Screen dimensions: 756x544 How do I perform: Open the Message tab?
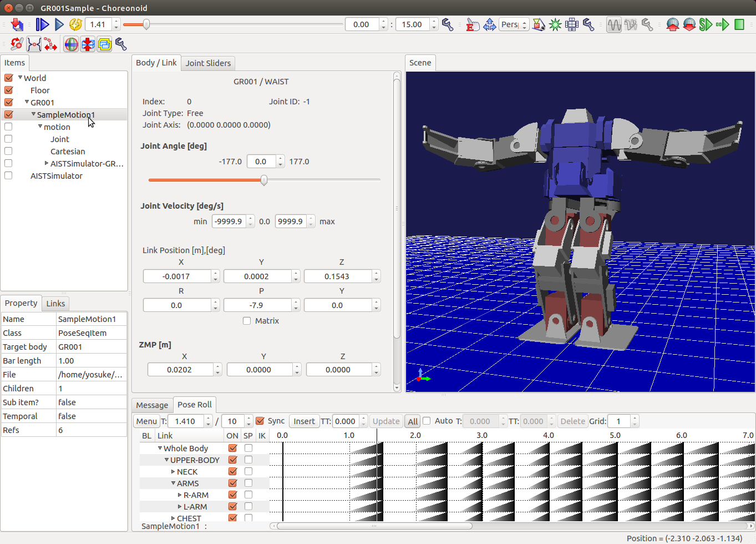click(x=152, y=405)
